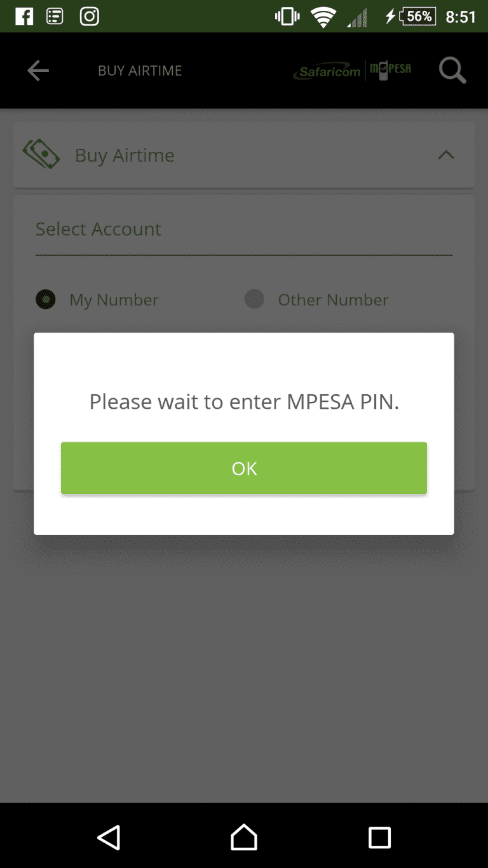
Task: Tap the Wi-Fi status icon
Action: (x=323, y=17)
